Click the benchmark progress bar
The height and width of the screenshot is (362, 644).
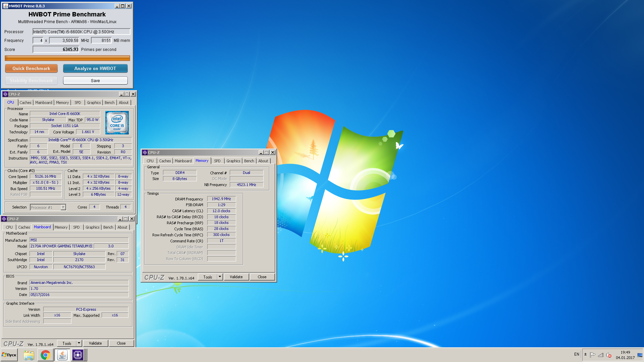click(x=67, y=58)
